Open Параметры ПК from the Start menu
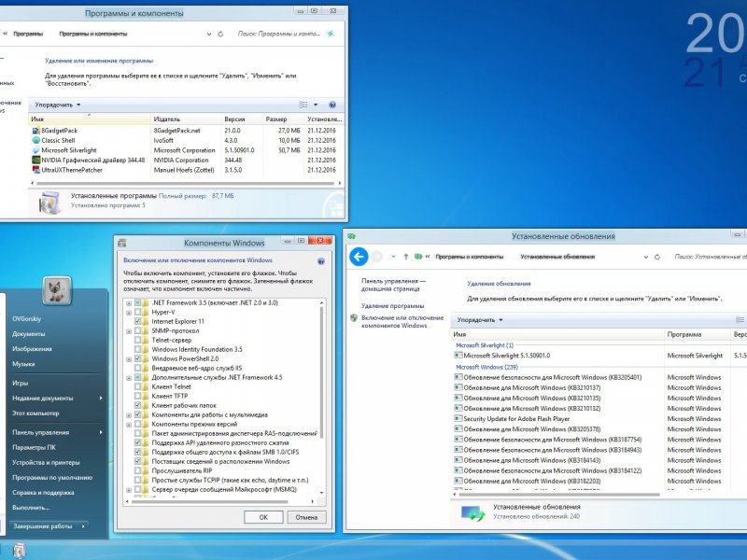This screenshot has width=747, height=560. coord(34,448)
